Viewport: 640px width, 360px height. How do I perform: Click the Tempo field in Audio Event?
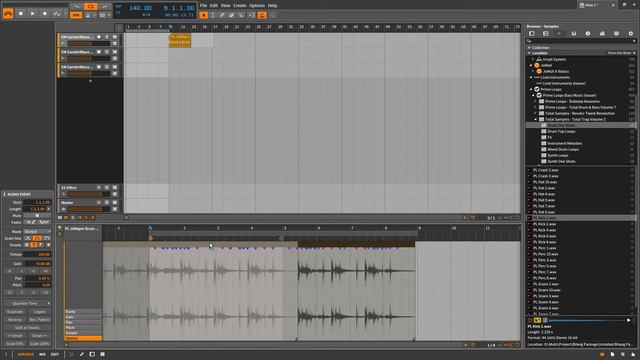tap(37, 254)
